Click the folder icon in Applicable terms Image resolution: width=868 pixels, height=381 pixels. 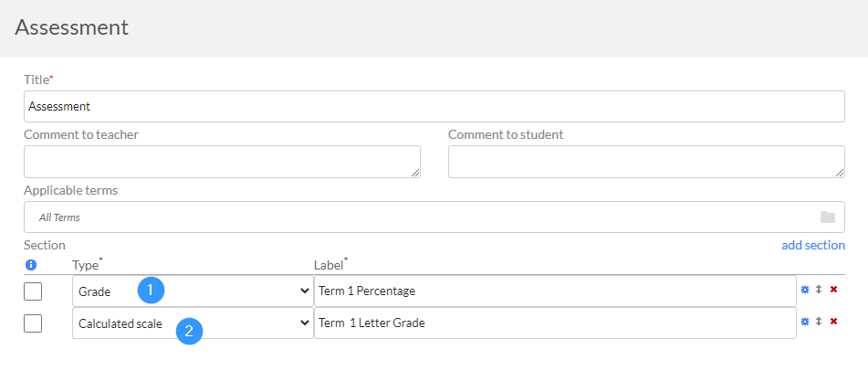click(x=828, y=217)
